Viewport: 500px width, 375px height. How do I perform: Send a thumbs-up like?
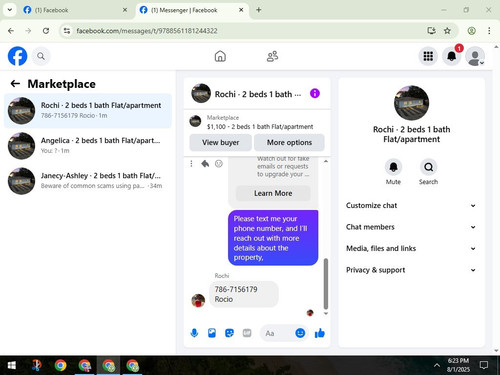(x=320, y=333)
